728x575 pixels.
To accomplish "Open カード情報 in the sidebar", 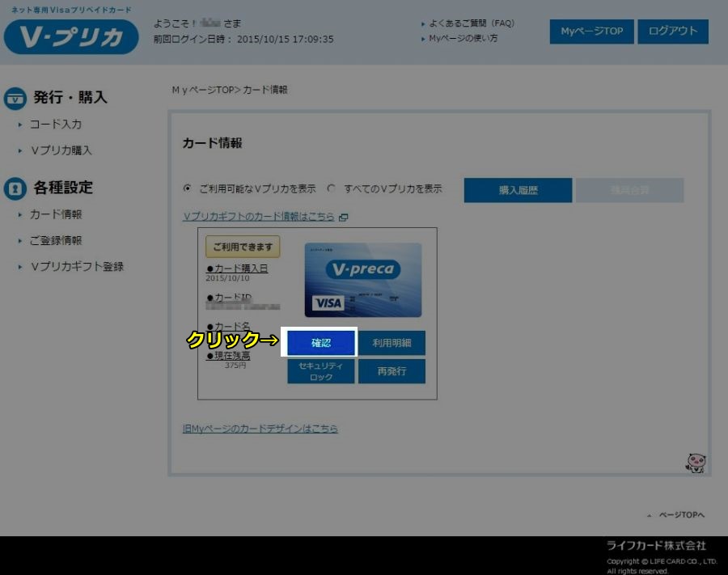I will 55,214.
